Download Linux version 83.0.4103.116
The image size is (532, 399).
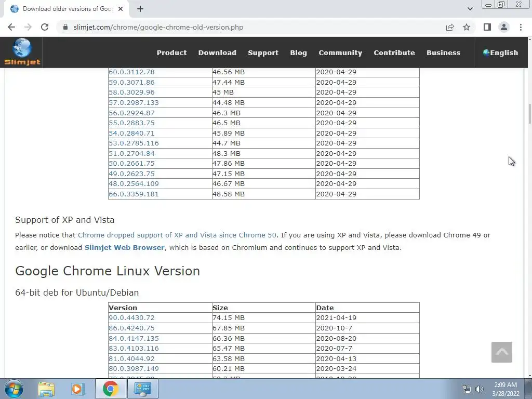pyautogui.click(x=134, y=349)
